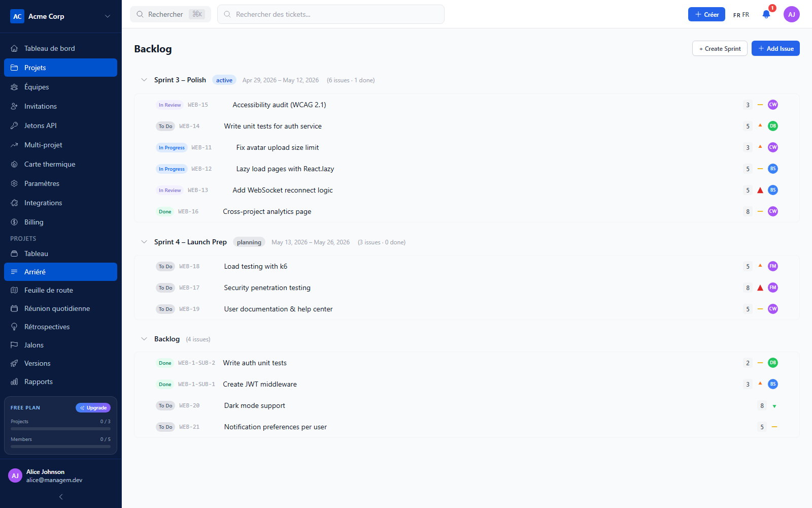Screen dimensions: 812x508
Task: Open issue Accessibility audit (WCAG 2.1)
Action: 279,105
